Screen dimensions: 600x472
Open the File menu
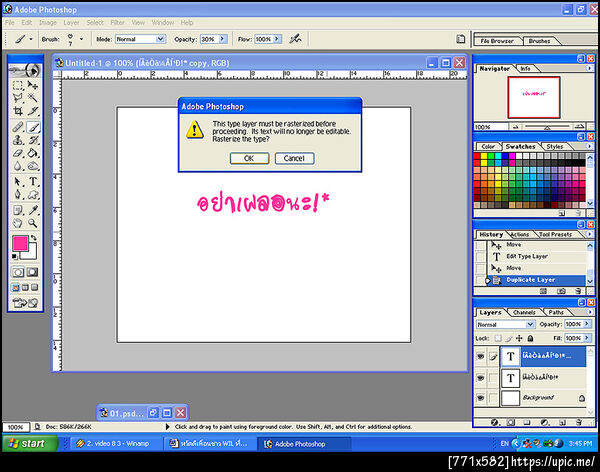coord(10,23)
